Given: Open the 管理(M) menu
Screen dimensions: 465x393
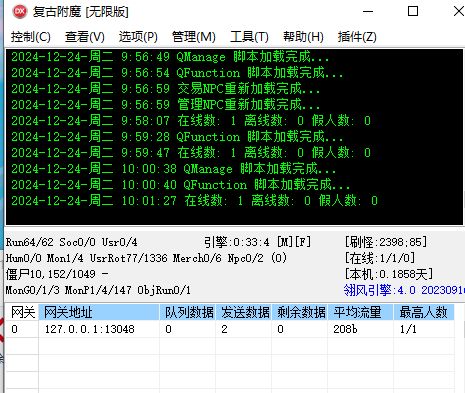Looking at the screenshot, I should tap(194, 36).
